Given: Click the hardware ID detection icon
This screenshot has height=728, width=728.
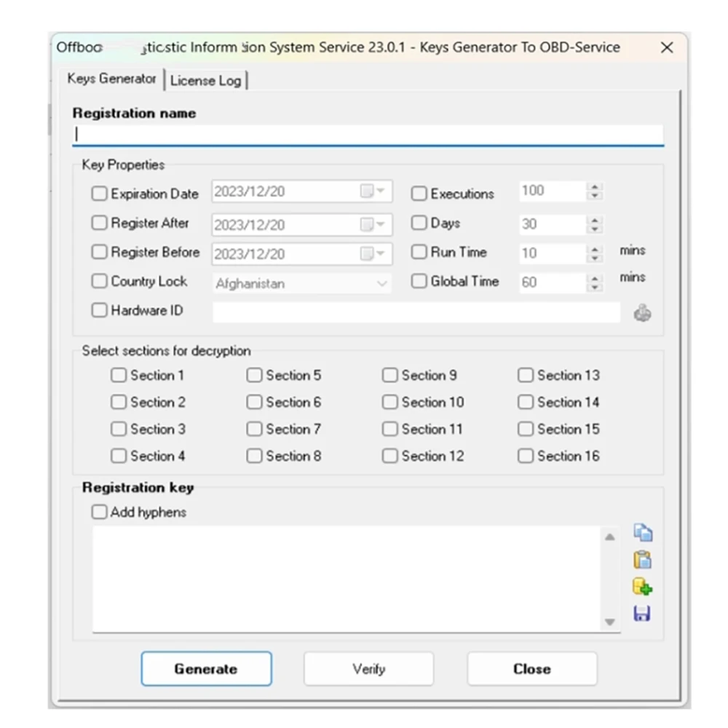Looking at the screenshot, I should (x=642, y=312).
